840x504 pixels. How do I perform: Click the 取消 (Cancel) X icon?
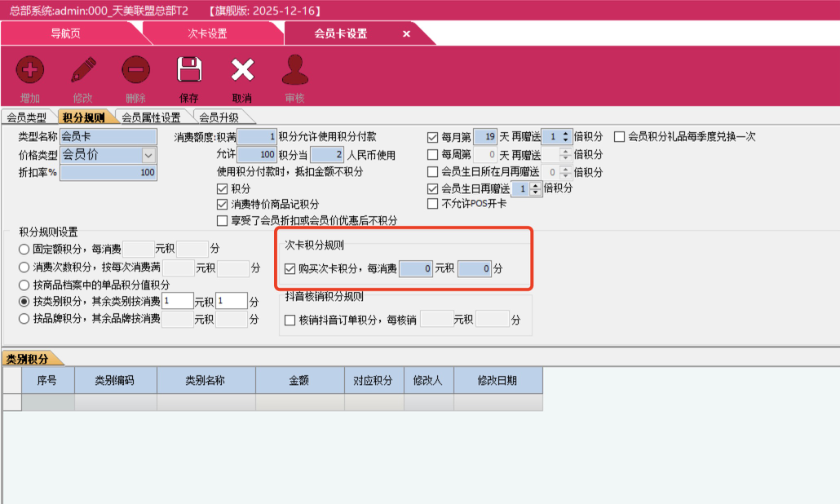(x=242, y=70)
